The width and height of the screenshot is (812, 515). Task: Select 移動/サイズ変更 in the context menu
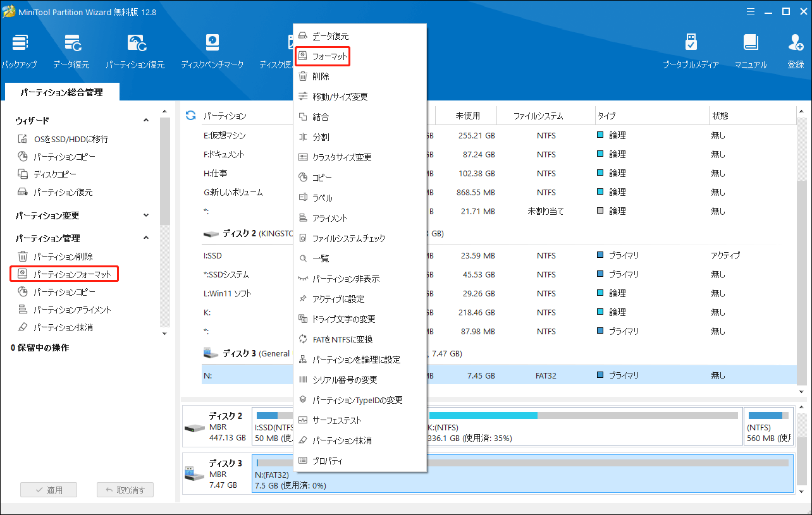coord(359,97)
